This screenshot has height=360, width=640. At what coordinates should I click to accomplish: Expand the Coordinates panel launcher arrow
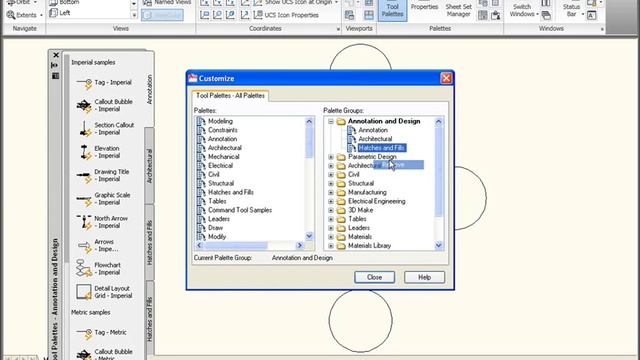click(x=338, y=29)
